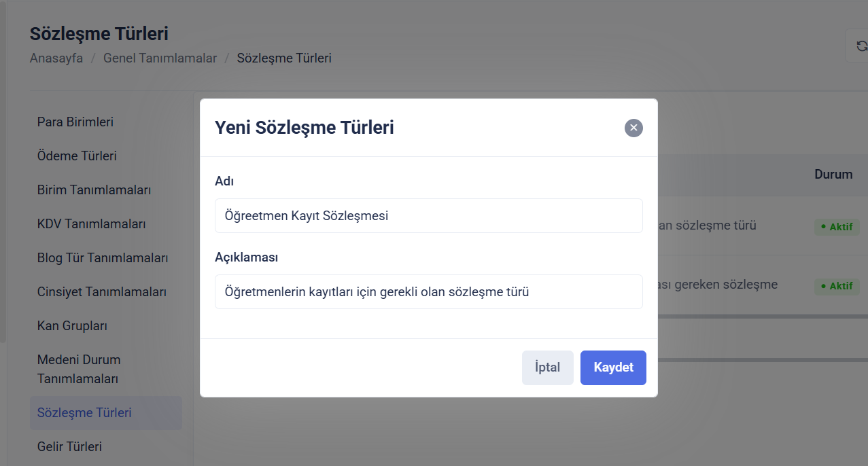Focus the Açıklaması text field
868x466 pixels.
click(x=428, y=292)
